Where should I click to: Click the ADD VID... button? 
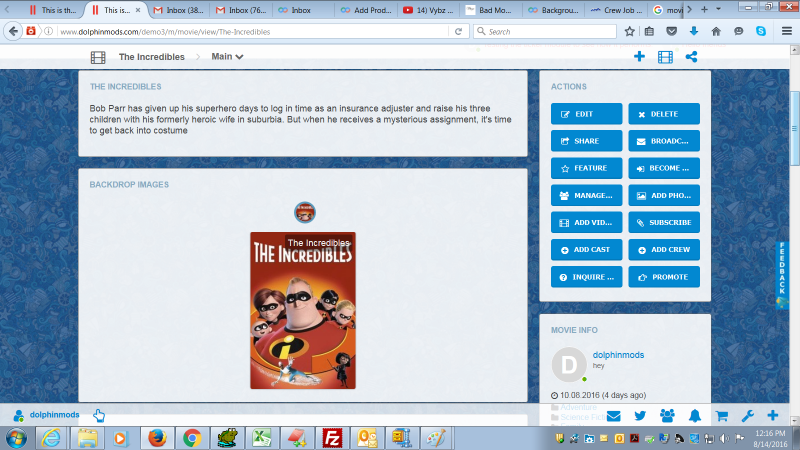coord(586,222)
